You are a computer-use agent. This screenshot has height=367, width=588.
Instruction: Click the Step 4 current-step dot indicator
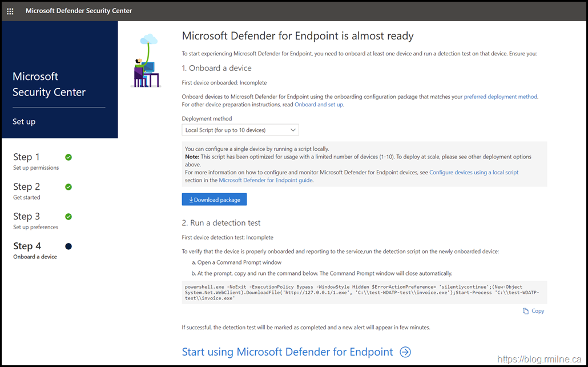click(x=69, y=246)
